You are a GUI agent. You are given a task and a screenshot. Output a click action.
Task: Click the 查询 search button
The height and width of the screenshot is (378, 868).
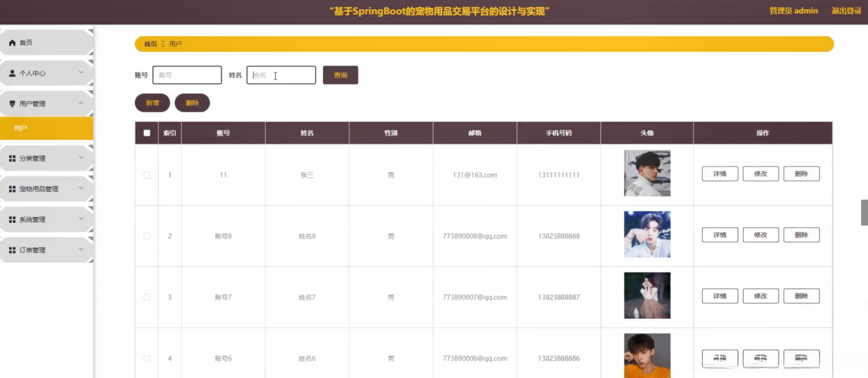pos(340,75)
